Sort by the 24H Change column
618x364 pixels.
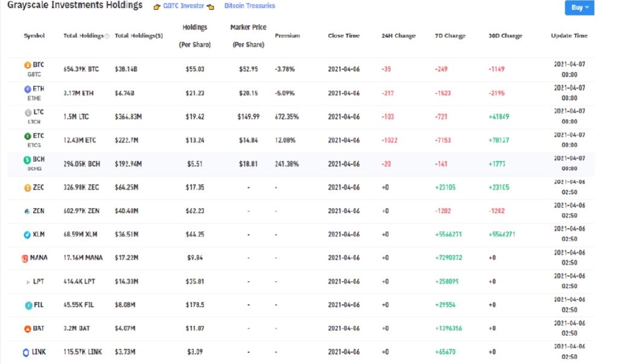click(x=398, y=36)
